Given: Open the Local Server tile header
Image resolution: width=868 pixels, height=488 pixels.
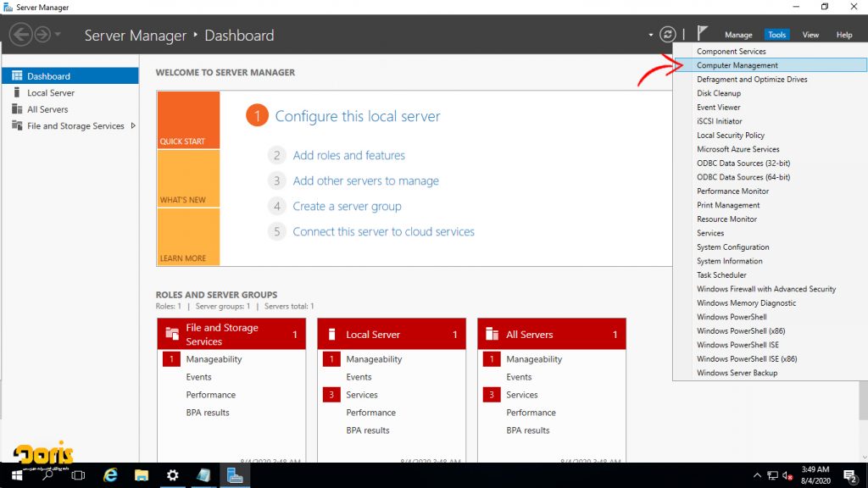Looking at the screenshot, I should pyautogui.click(x=392, y=334).
